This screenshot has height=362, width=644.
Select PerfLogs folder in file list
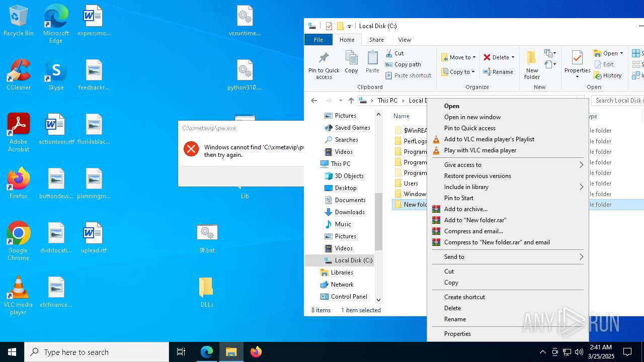point(411,141)
